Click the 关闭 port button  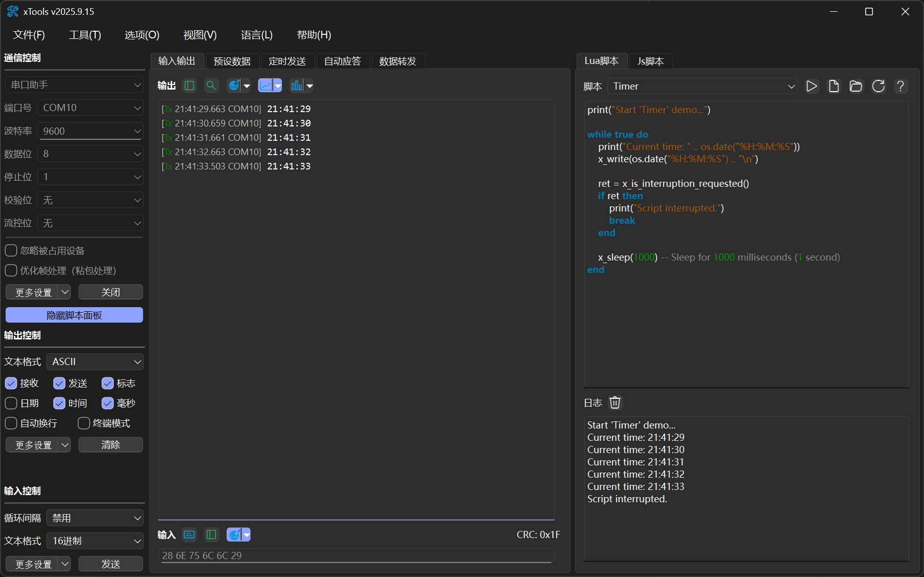tap(111, 292)
